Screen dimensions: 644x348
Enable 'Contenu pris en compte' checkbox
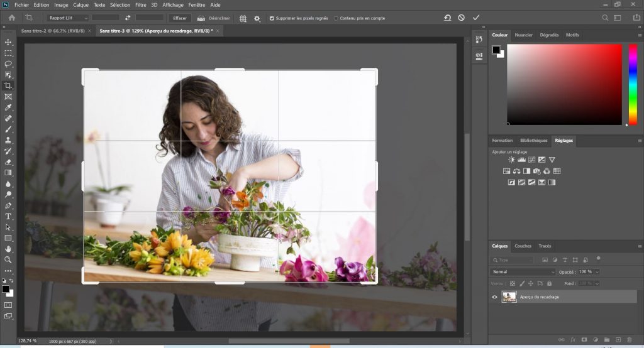336,18
